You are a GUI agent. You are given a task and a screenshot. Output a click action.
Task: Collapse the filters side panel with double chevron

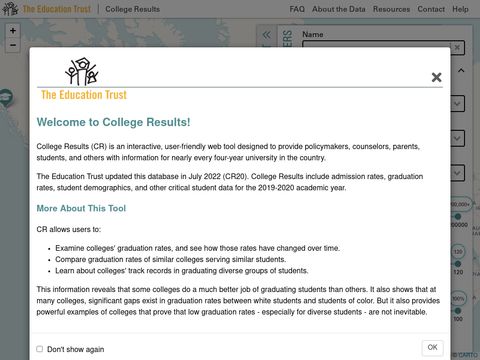(x=267, y=35)
